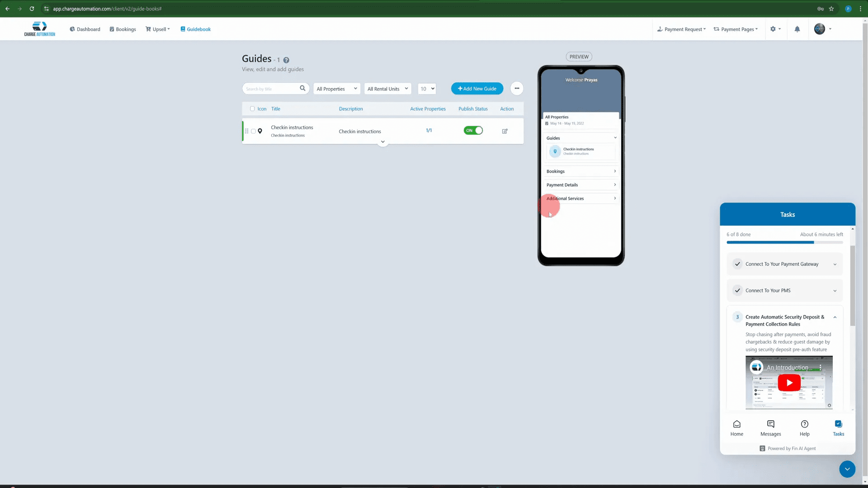Click the guide location pin icon
Image resolution: width=868 pixels, height=488 pixels.
coord(260,131)
